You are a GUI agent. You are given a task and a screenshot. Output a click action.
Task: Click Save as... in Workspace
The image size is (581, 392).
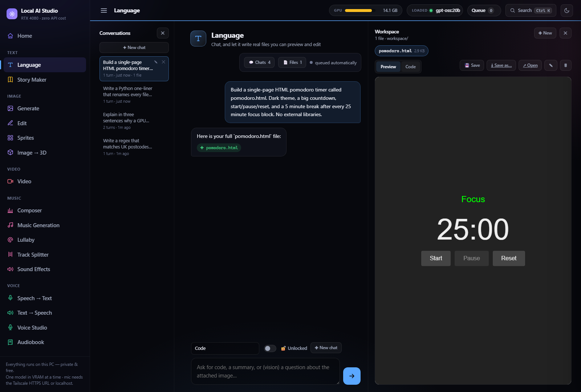[501, 65]
